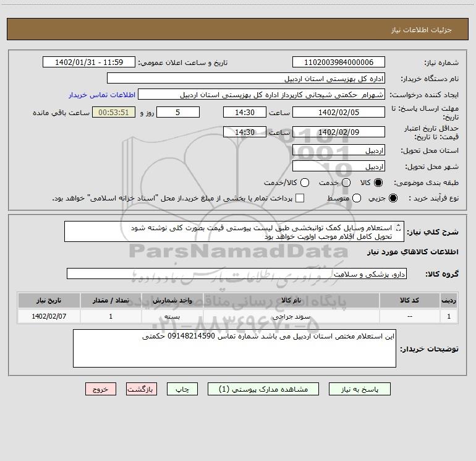Click the countdown timer 00:53:51
The width and height of the screenshot is (476, 461).
click(x=114, y=112)
